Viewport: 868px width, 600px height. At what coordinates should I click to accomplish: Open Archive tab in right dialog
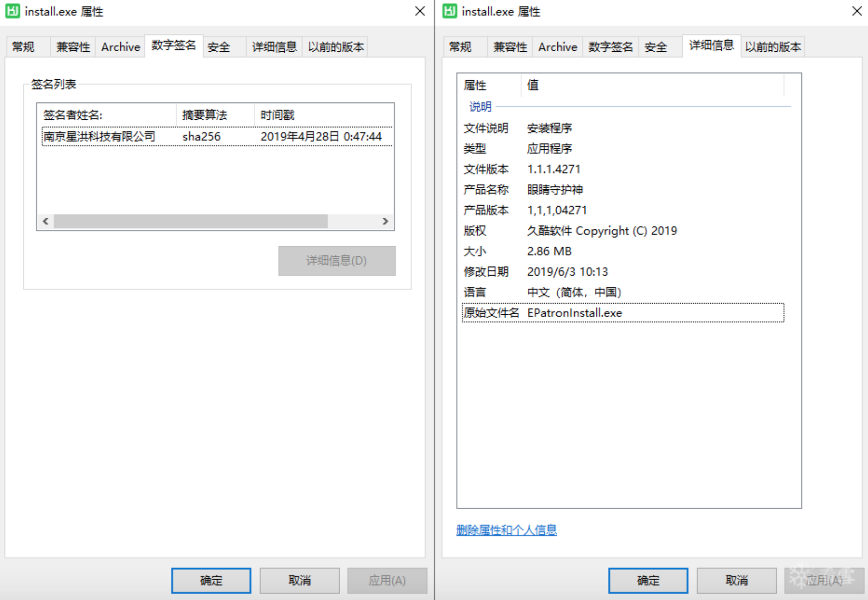click(x=557, y=47)
